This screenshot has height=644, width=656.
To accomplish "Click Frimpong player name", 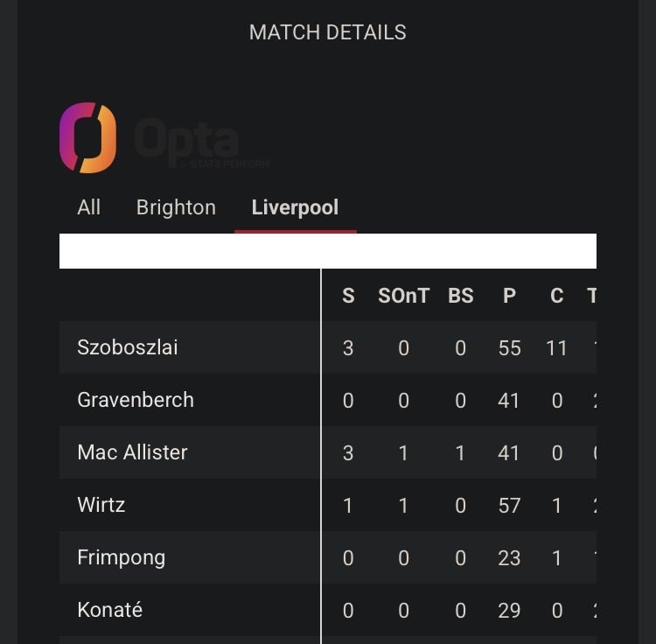I will coord(121,557).
